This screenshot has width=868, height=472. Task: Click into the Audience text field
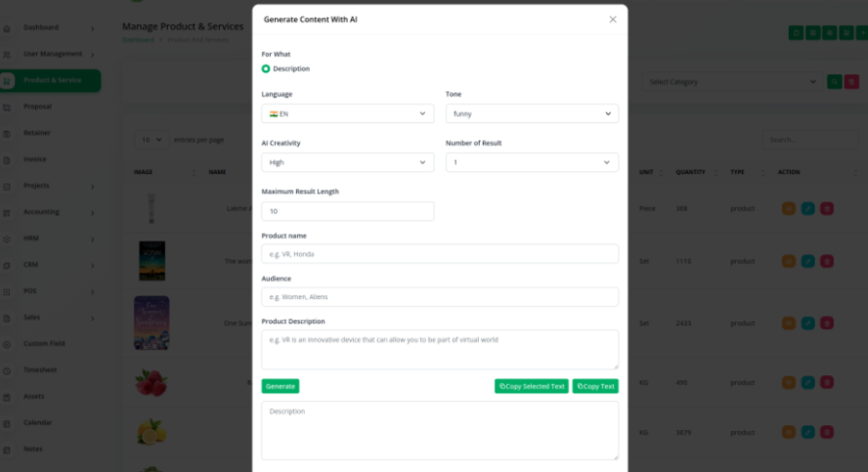[x=440, y=297]
